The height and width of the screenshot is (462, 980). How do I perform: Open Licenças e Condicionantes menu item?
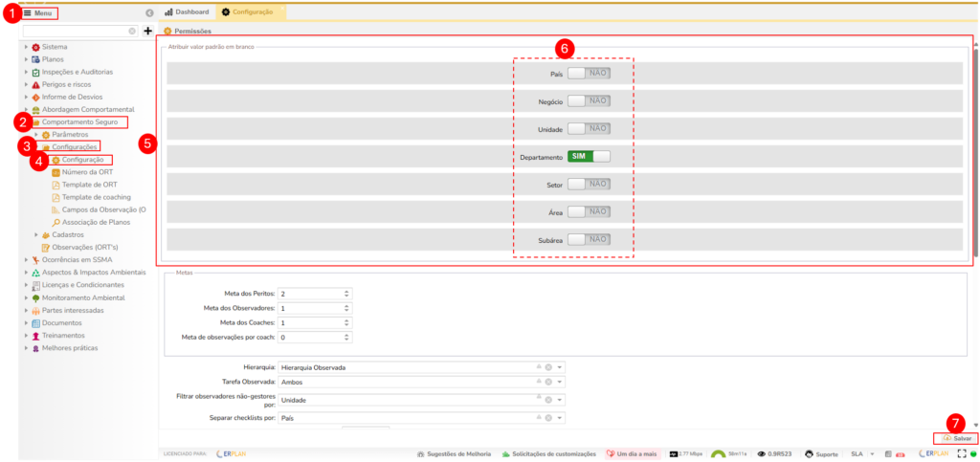coord(83,285)
